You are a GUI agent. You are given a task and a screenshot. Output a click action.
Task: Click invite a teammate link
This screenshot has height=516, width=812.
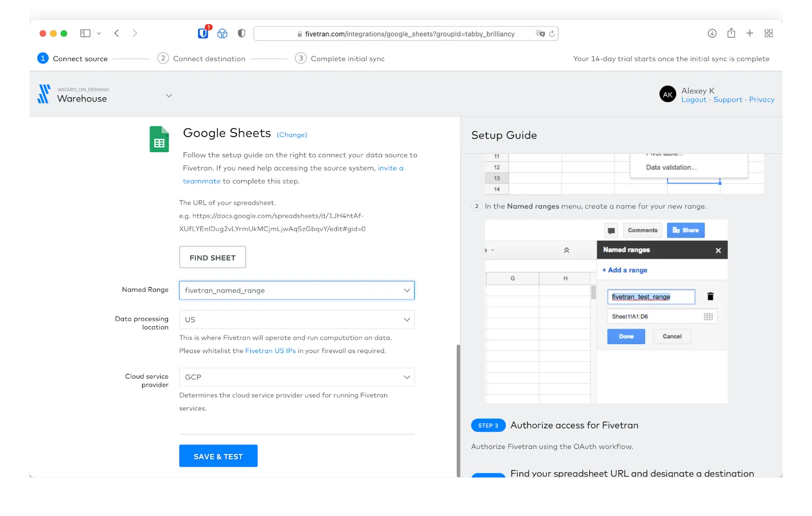click(x=390, y=168)
